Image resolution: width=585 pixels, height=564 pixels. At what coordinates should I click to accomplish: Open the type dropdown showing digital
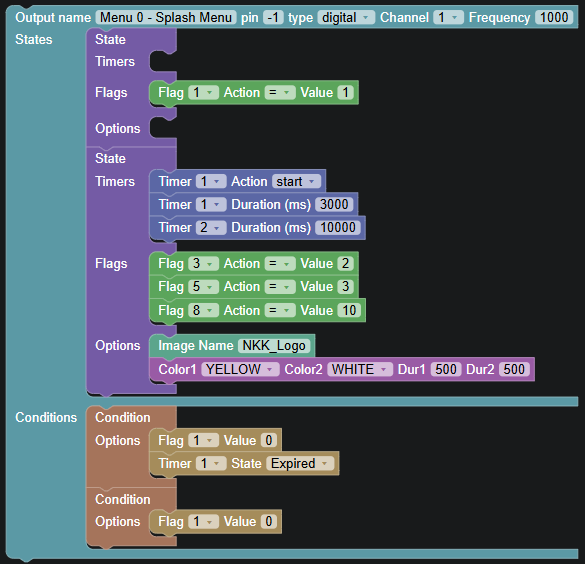346,18
